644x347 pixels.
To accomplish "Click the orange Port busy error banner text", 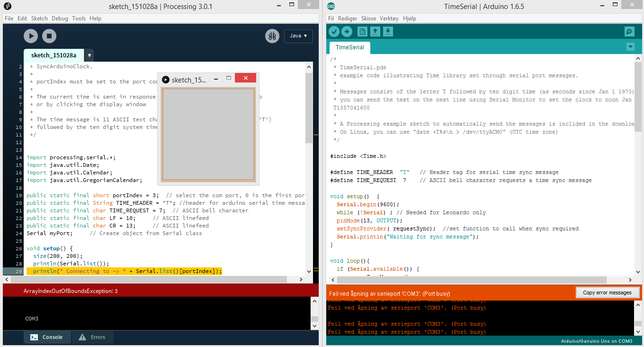I will tap(390, 293).
